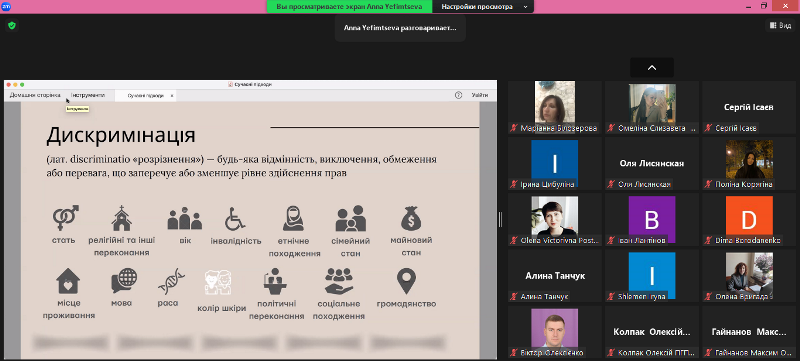
Task: Click the podium speaker icon for політичні переконання
Action: coord(275,281)
